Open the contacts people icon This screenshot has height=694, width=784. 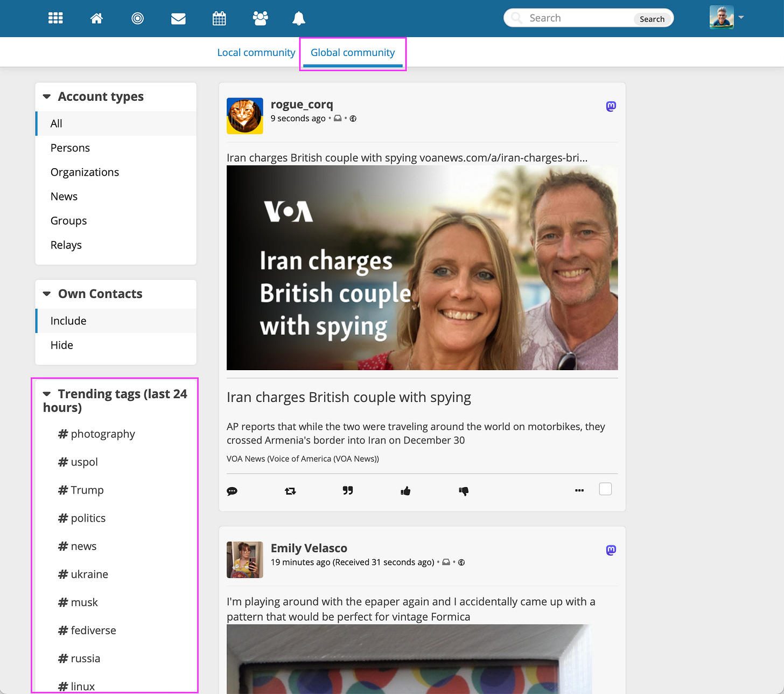260,18
